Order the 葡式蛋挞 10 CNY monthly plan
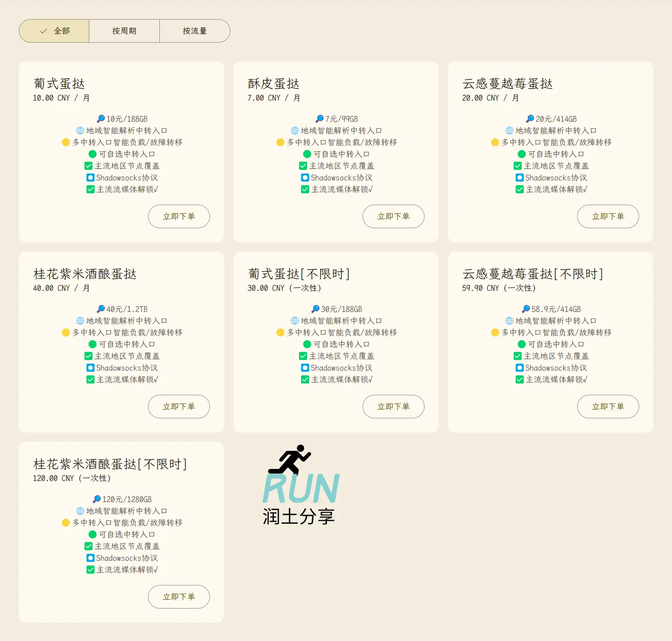The width and height of the screenshot is (672, 641). point(179,216)
